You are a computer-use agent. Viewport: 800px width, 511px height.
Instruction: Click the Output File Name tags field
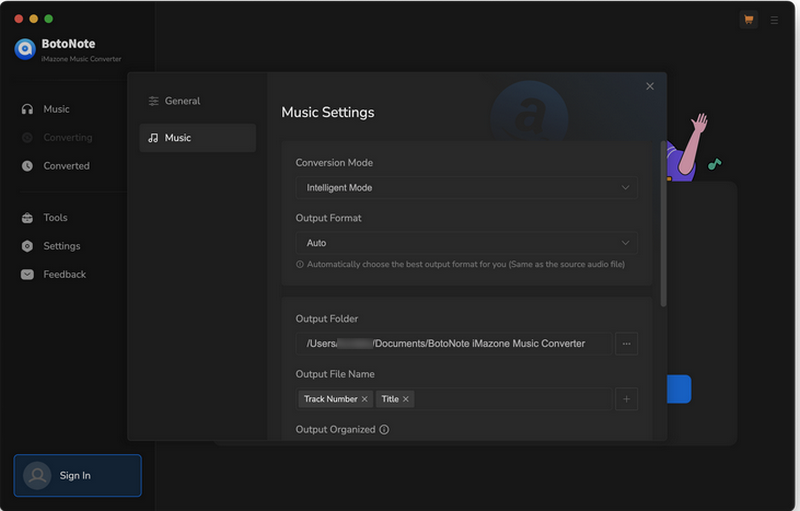pos(454,399)
